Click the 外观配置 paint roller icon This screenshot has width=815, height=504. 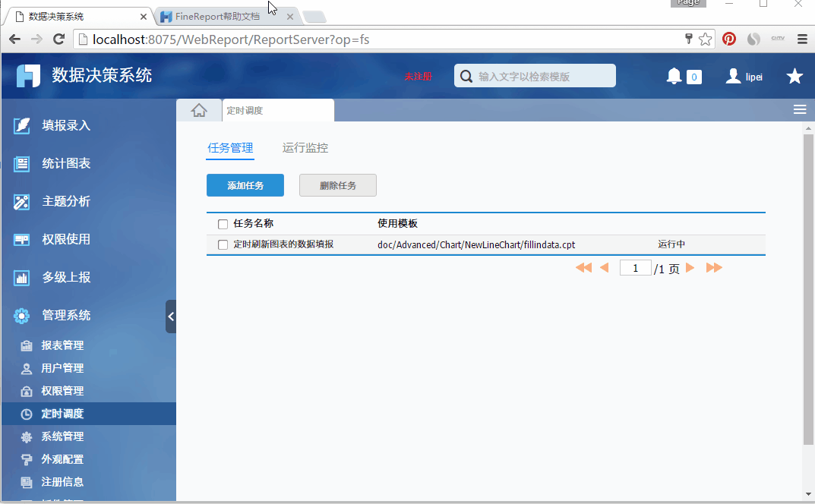click(x=27, y=460)
